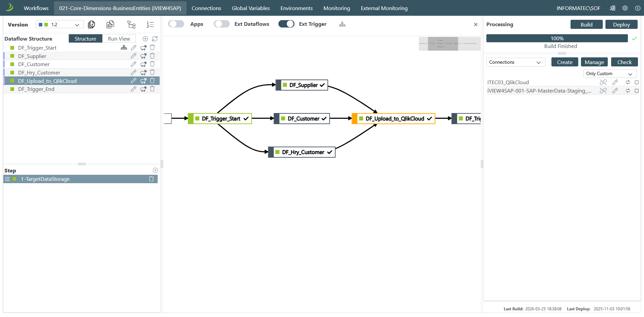644x317 pixels.
Task: Expand the Connections dropdown in Processing panel
Action: click(515, 62)
